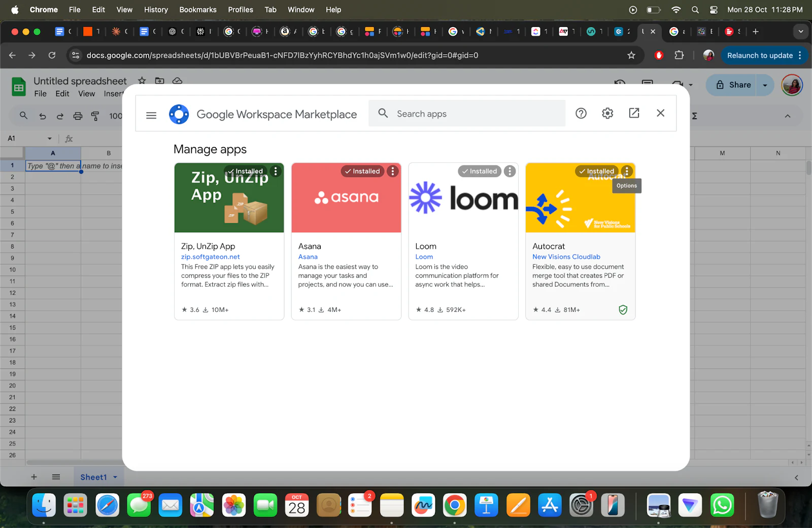
Task: Add a new sheet with plus icon
Action: [34, 477]
